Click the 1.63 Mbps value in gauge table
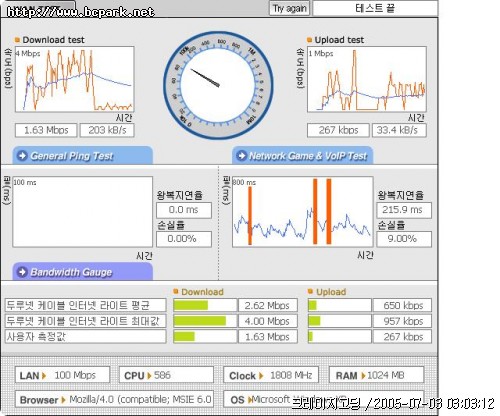Screen dimensions: 500x416 (268, 337)
